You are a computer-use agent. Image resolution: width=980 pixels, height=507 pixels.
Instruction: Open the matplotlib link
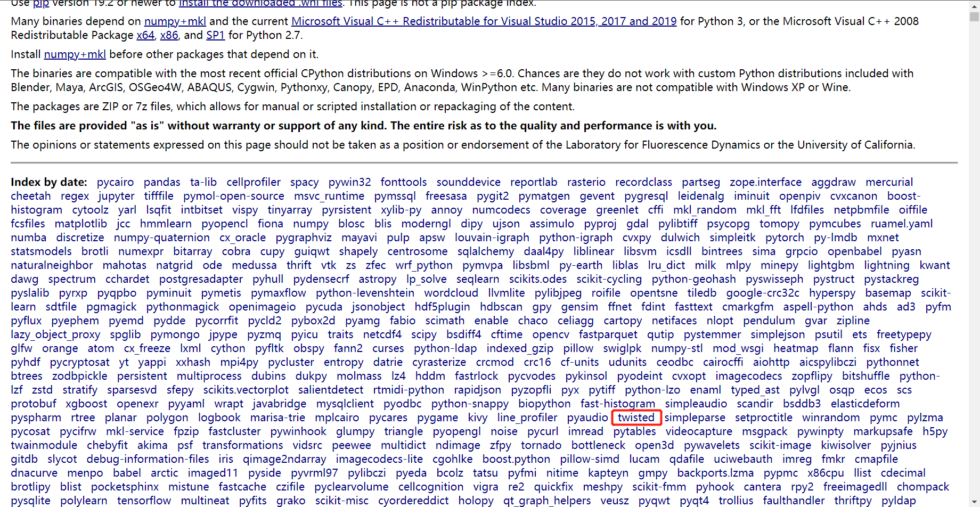point(81,224)
